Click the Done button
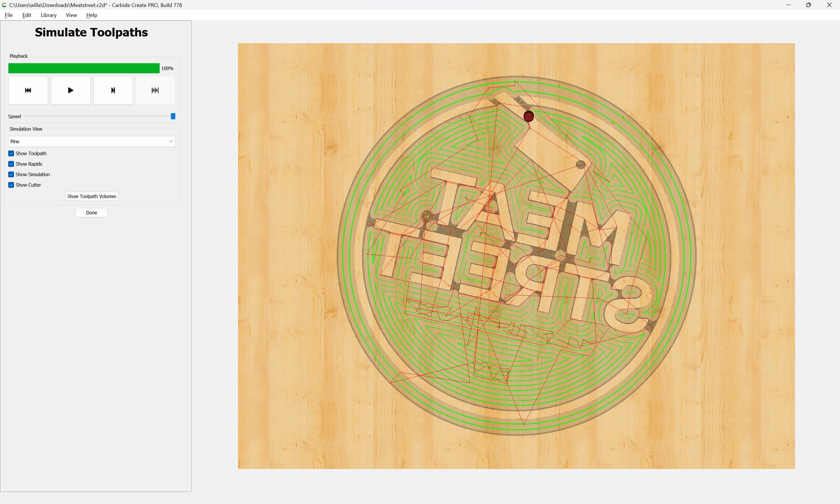Viewport: 840px width, 504px height. point(91,213)
